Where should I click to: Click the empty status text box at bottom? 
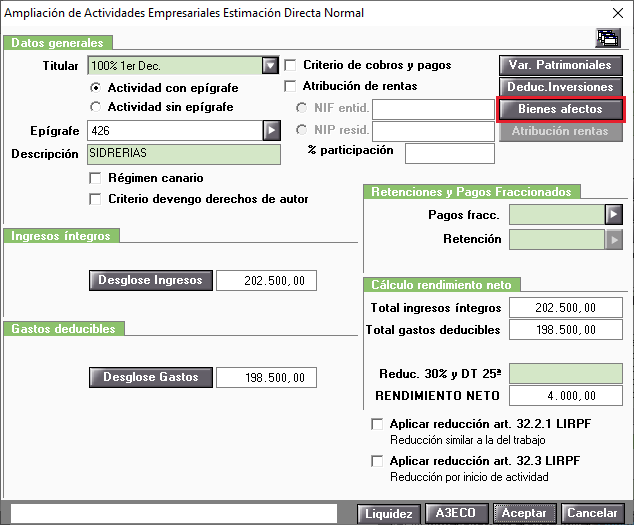[x=174, y=514]
